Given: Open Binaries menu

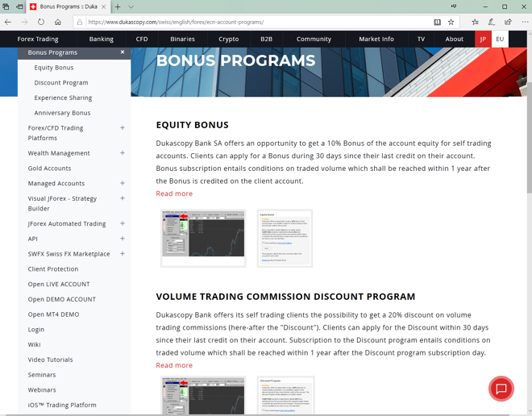Looking at the screenshot, I should coord(182,39).
